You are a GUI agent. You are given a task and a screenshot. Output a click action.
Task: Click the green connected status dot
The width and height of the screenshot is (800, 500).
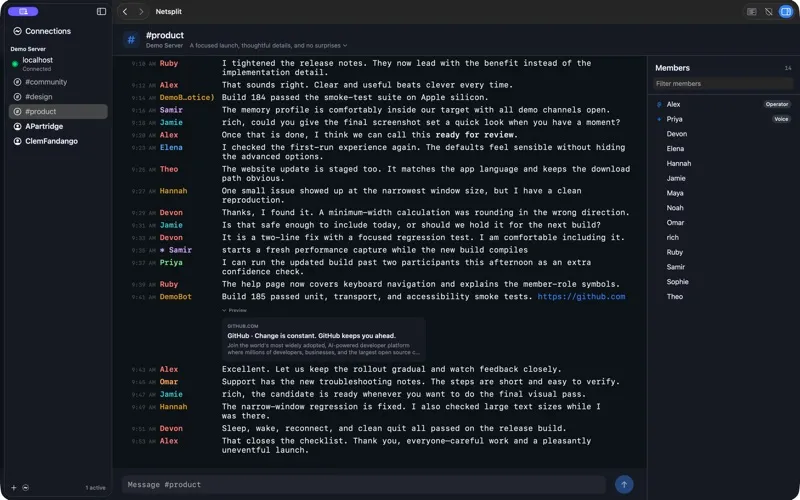click(15, 64)
